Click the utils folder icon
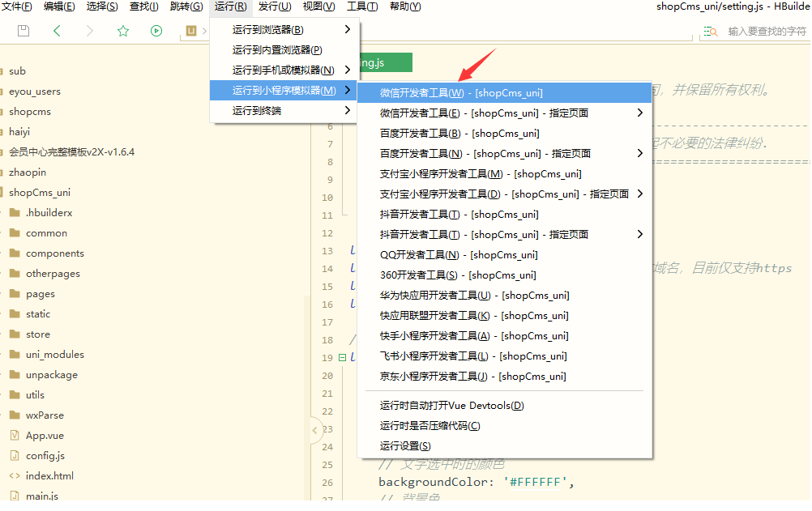Screen dimensions: 812x511 click(15, 394)
